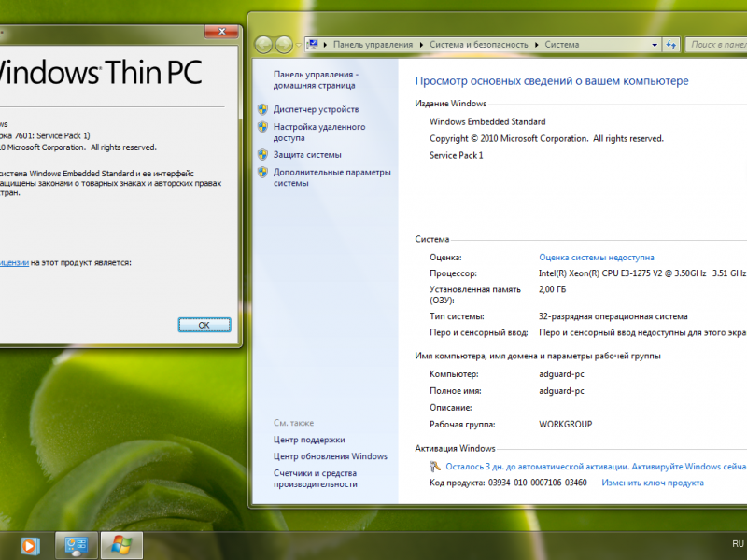Click the Оценка системы недоступна link
This screenshot has height=560, width=747.
[x=597, y=258]
